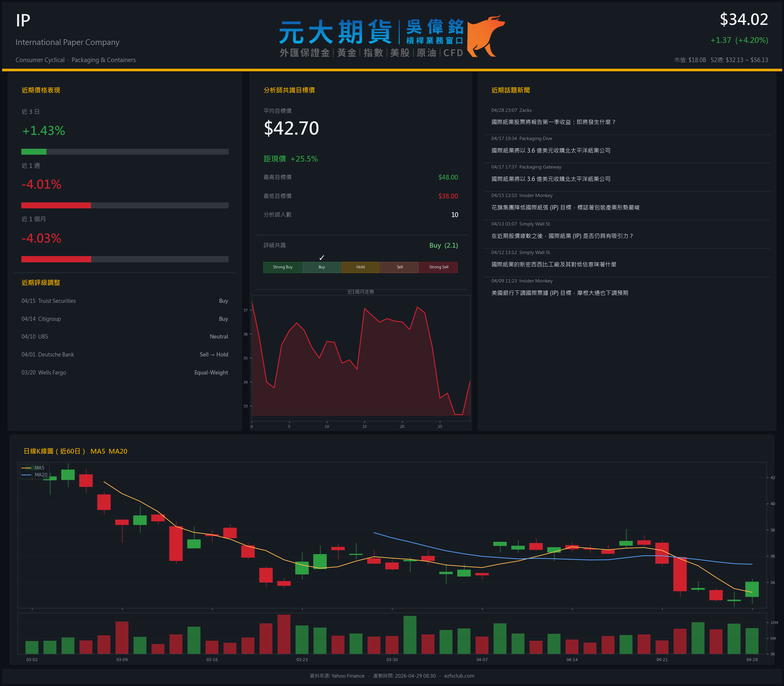Open the Insider Monkey 04/15 Citigroup headline
Screen dimensions: 784x686
click(565, 207)
